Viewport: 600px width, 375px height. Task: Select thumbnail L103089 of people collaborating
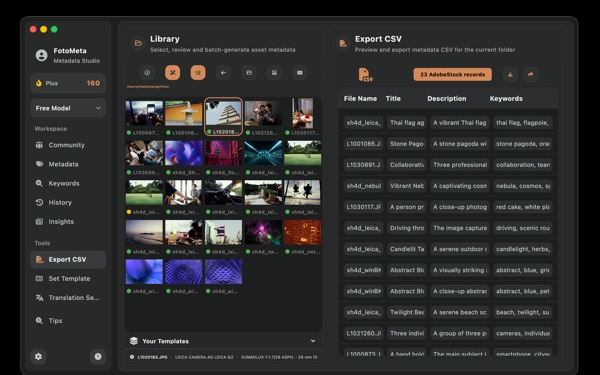[144, 153]
